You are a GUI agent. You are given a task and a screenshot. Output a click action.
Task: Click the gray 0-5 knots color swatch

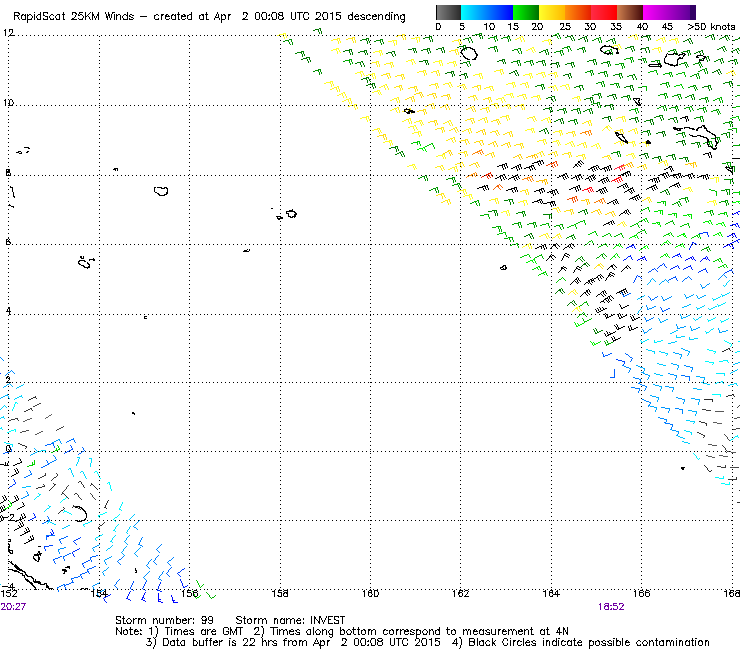pos(448,12)
